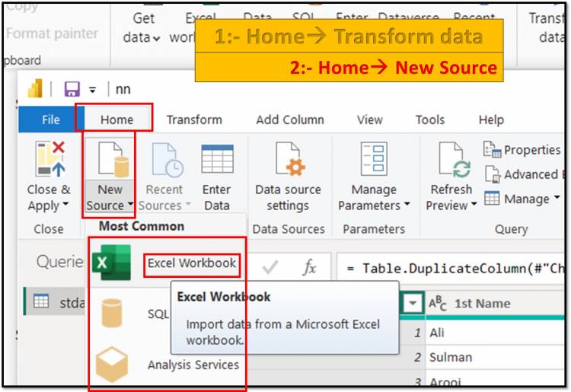
Task: Click the formula bar confirm checkmark
Action: point(270,267)
